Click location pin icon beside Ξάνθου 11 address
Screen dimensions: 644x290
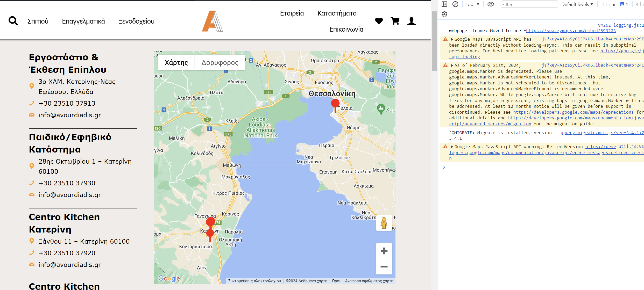(32, 241)
